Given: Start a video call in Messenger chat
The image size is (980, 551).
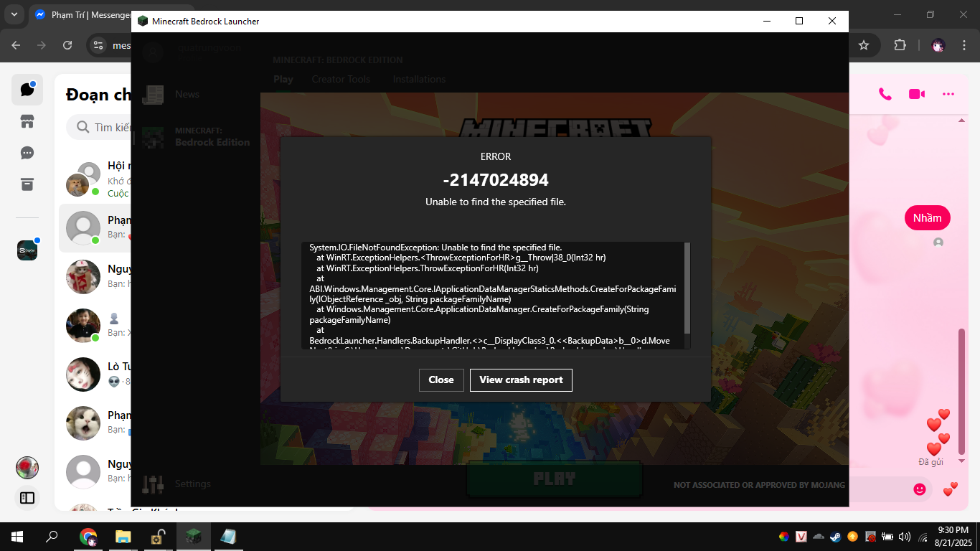Looking at the screenshot, I should (x=916, y=94).
